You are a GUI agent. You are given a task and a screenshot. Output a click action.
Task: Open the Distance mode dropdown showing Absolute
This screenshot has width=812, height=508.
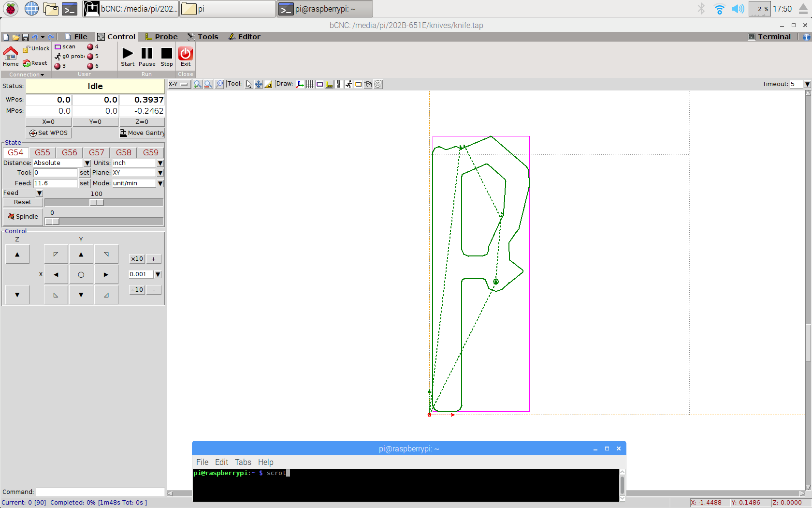[86, 163]
